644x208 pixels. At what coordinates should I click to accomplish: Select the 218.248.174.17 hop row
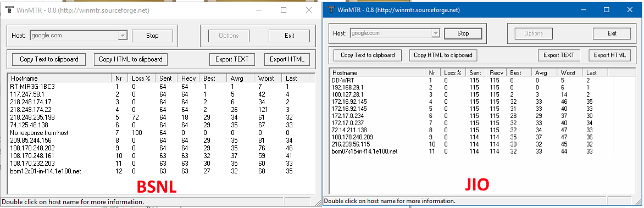[160, 102]
